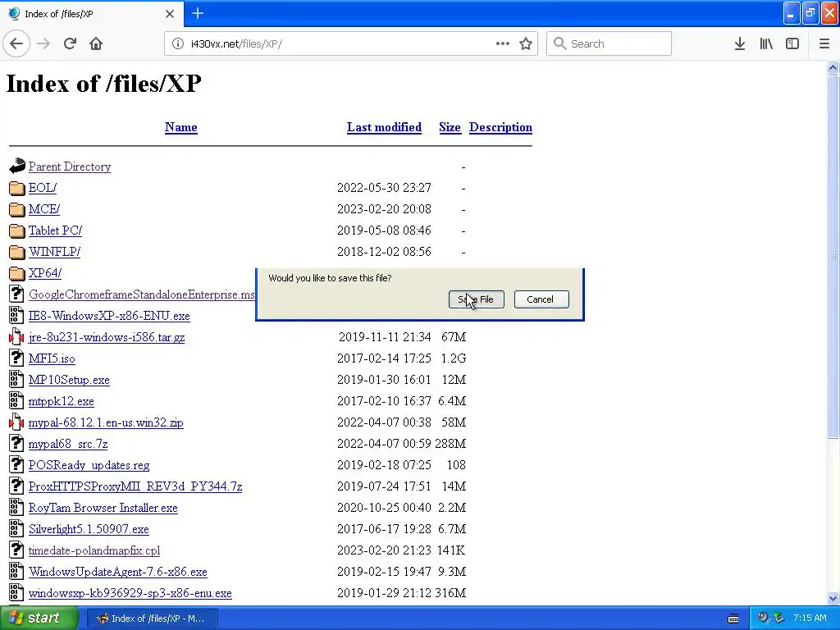
Task: Click the MFI5.iso unknown file icon
Action: pos(16,358)
